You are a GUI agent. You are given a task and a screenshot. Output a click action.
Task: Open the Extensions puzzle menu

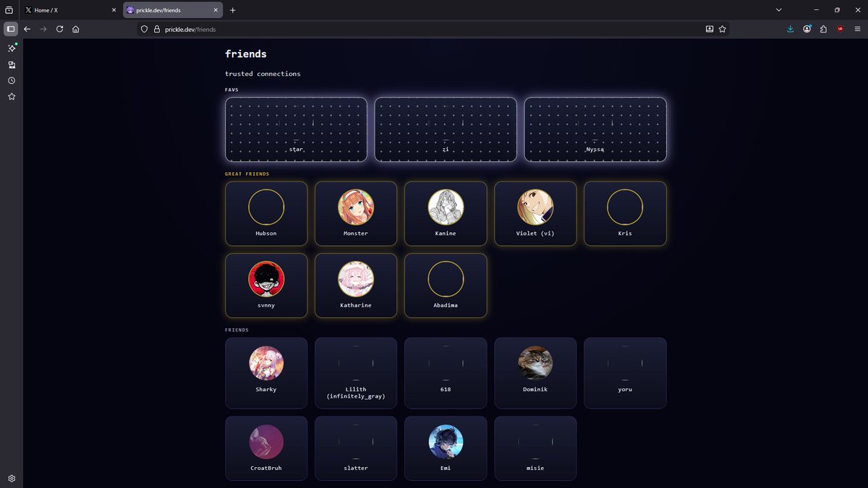(x=823, y=29)
